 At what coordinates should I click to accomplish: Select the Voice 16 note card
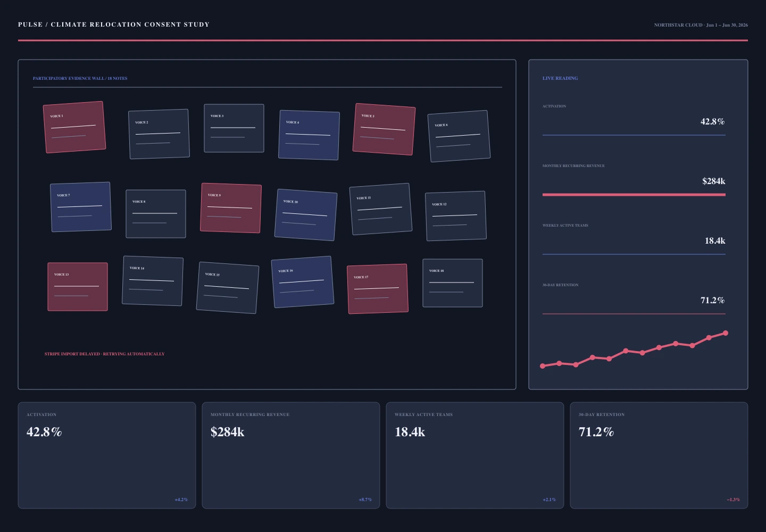coord(303,282)
